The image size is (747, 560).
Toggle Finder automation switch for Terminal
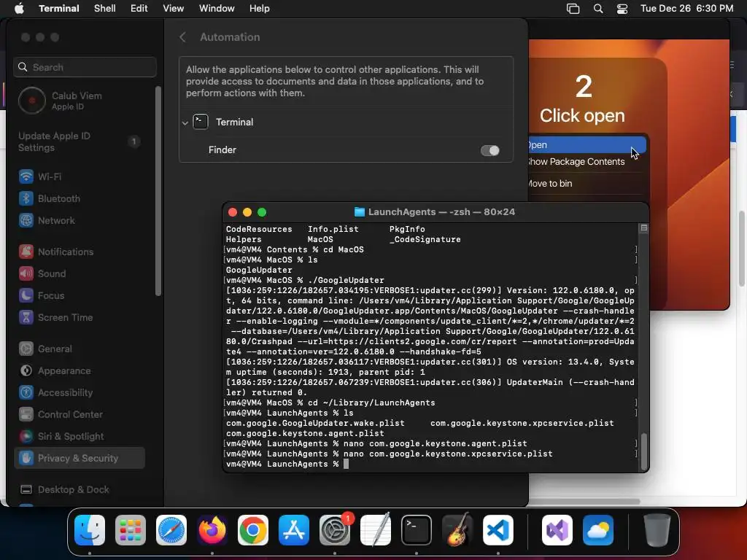point(489,150)
